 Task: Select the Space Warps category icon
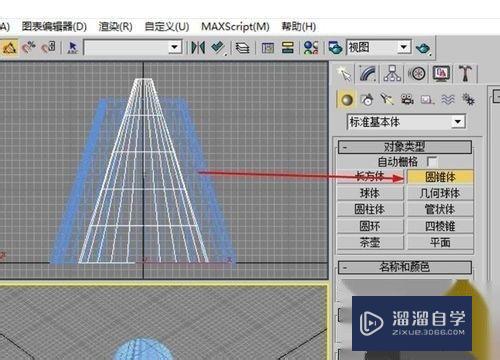[448, 100]
